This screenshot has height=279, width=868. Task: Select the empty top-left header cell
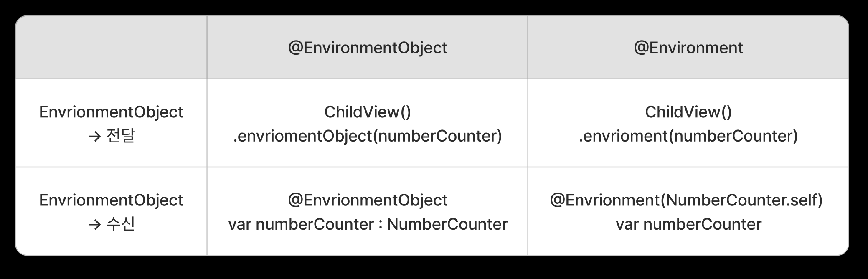click(111, 47)
